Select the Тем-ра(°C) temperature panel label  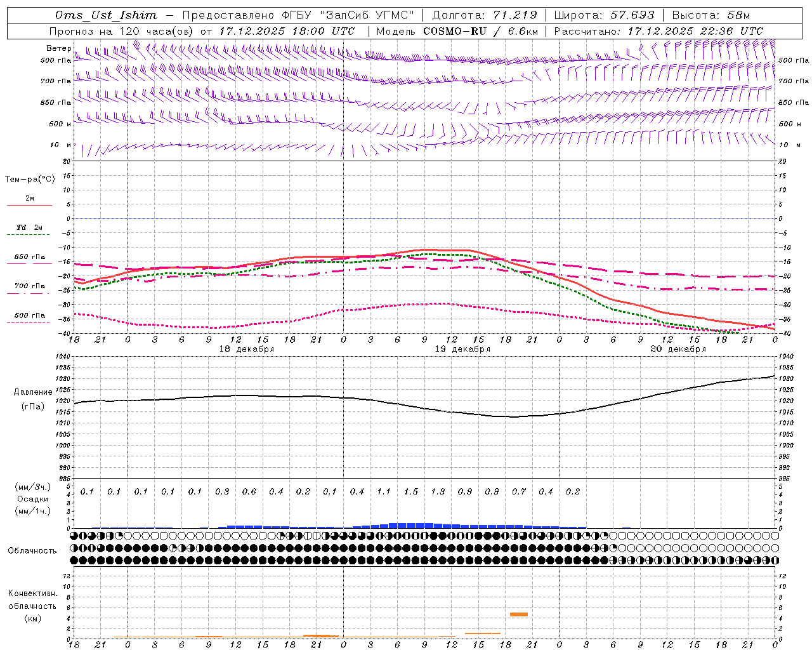(30, 180)
